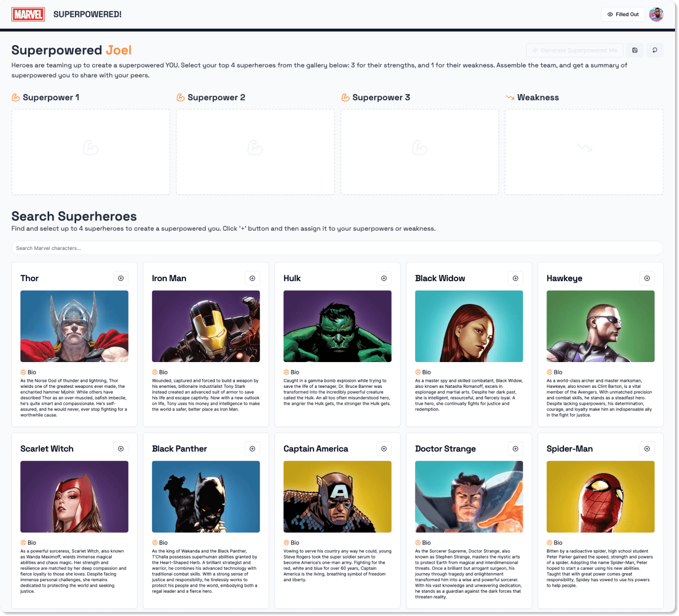Click the Scarlet Witch portrait image
The width and height of the screenshot is (679, 616).
74,497
